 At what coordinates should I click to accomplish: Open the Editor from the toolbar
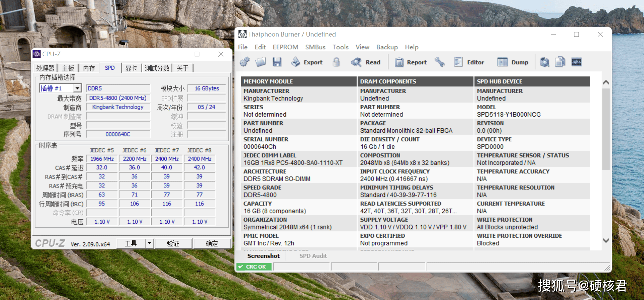point(469,62)
